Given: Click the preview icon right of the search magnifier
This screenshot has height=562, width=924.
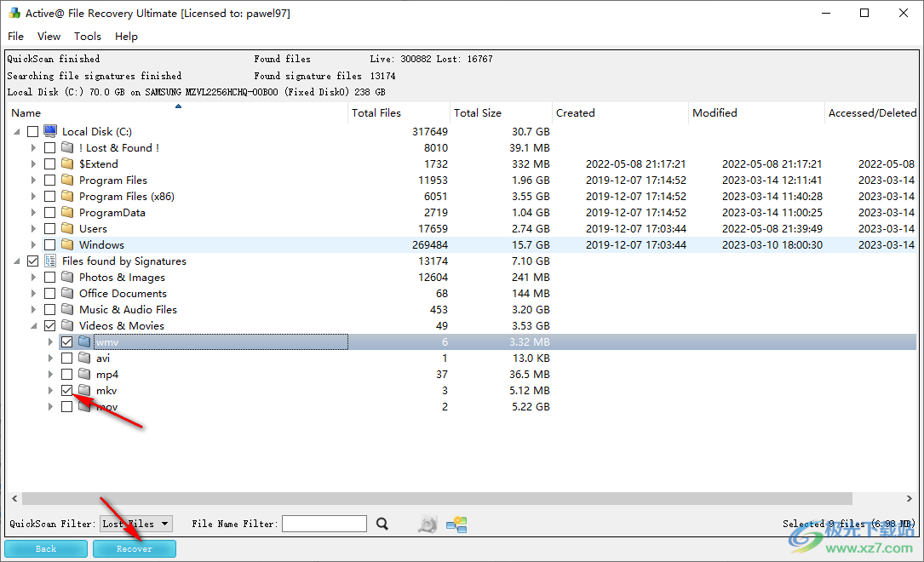Looking at the screenshot, I should tap(428, 524).
